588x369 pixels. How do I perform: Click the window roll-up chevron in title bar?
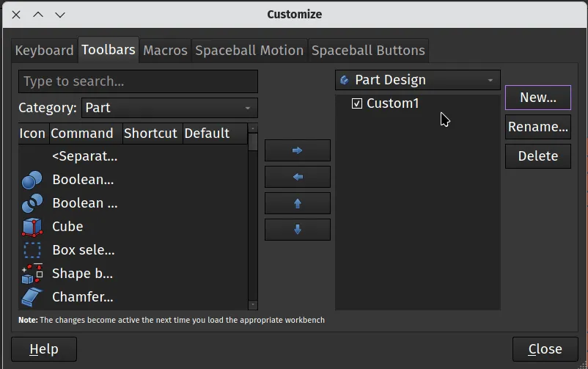(38, 15)
